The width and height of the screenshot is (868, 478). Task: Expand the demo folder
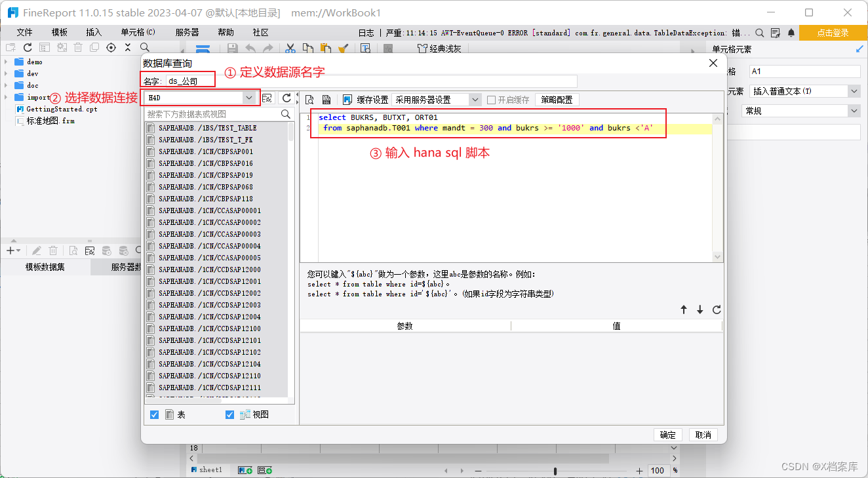[x=6, y=62]
